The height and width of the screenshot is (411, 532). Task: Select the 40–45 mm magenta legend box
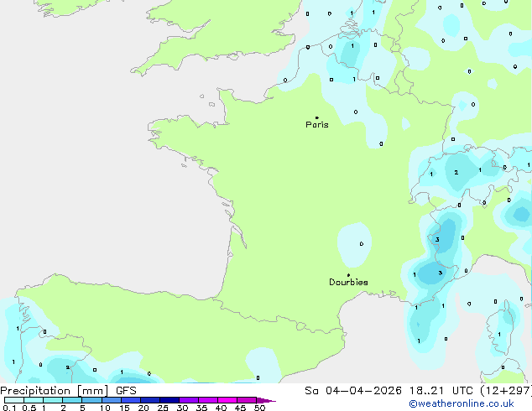point(227,400)
